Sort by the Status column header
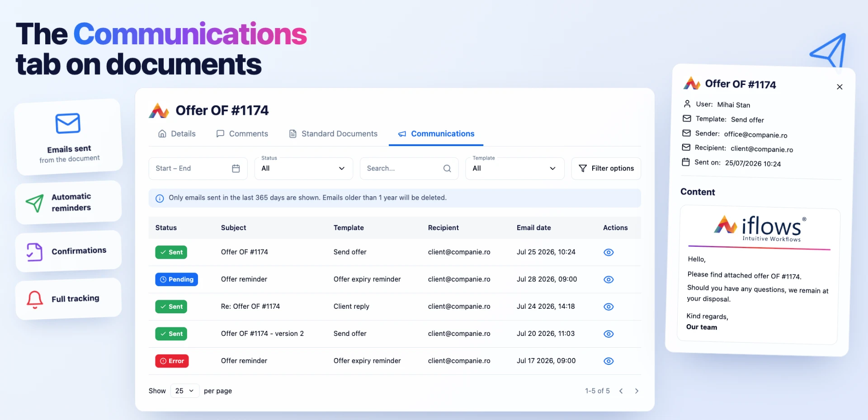The width and height of the screenshot is (868, 420). tap(166, 228)
